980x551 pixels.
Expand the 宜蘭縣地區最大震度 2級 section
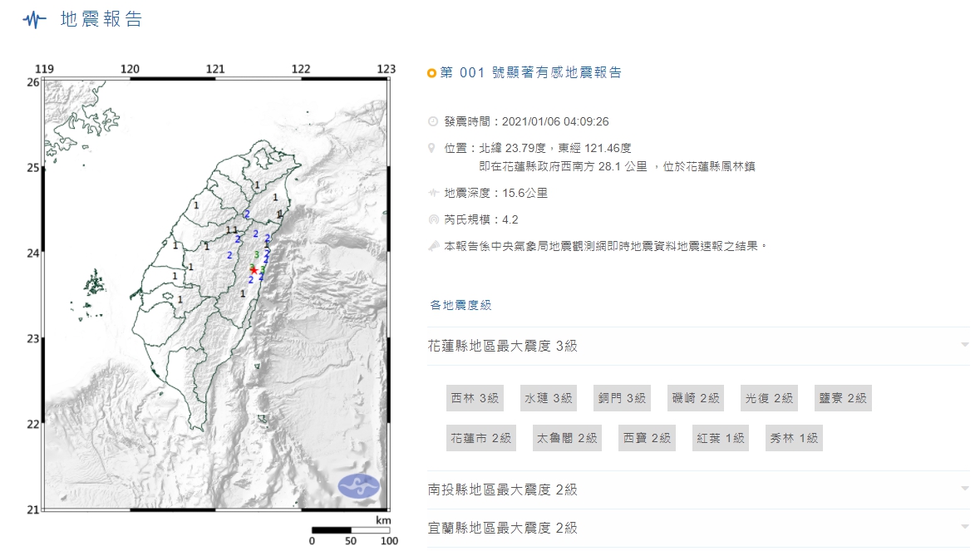pyautogui.click(x=964, y=527)
